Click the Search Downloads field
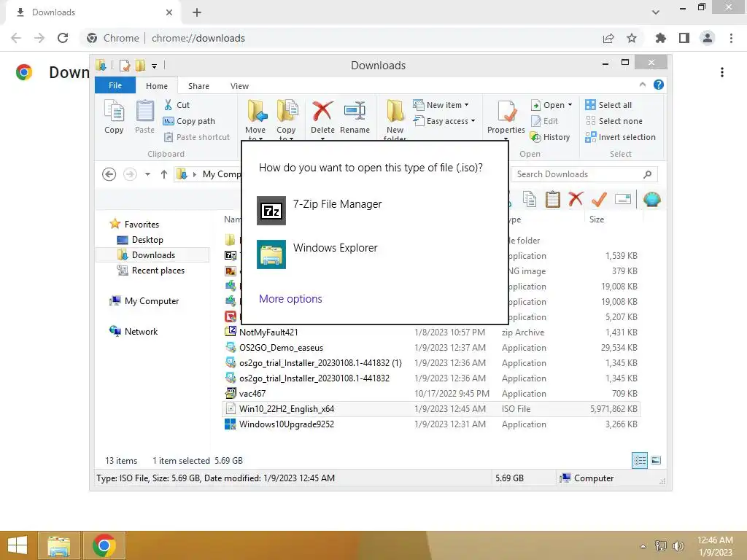 (x=584, y=174)
